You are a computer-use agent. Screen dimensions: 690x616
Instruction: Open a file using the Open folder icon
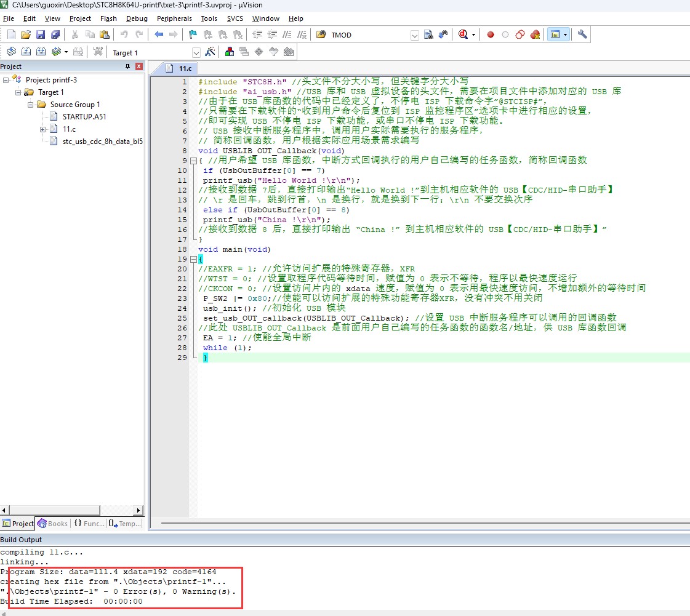26,34
